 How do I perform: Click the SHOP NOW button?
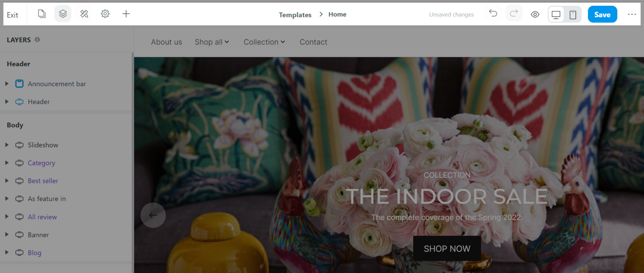tap(447, 248)
